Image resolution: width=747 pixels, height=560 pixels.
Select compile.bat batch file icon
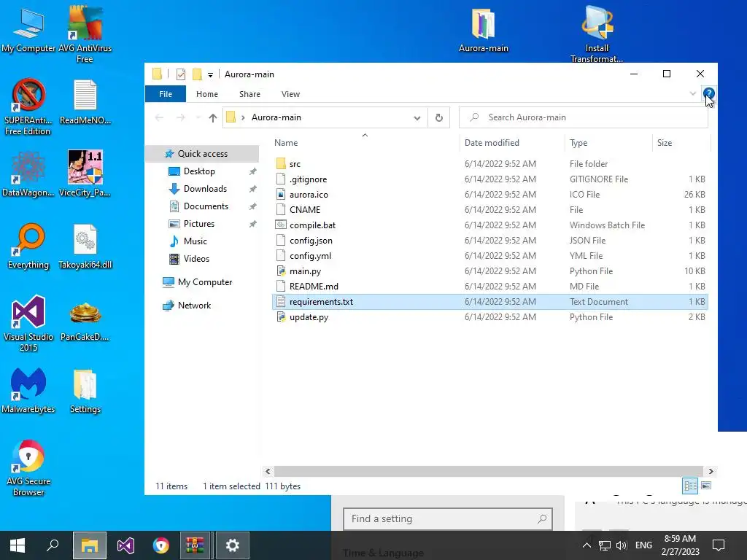[x=281, y=225]
